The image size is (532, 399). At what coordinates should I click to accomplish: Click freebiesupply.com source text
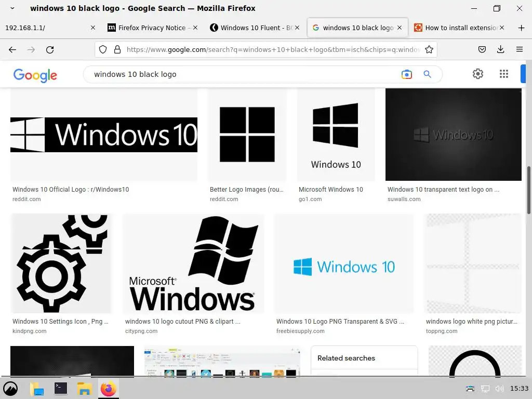300,331
